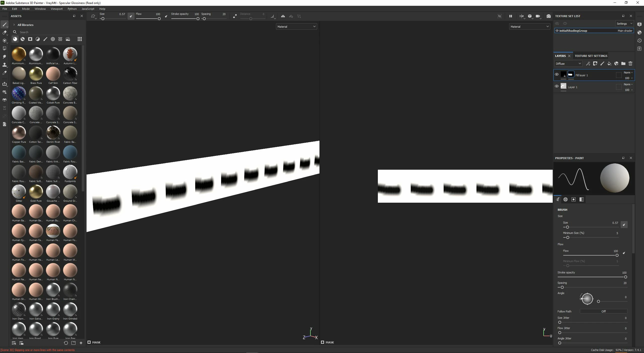Open left viewport Material dropdown
The image size is (644, 353).
coord(296,27)
